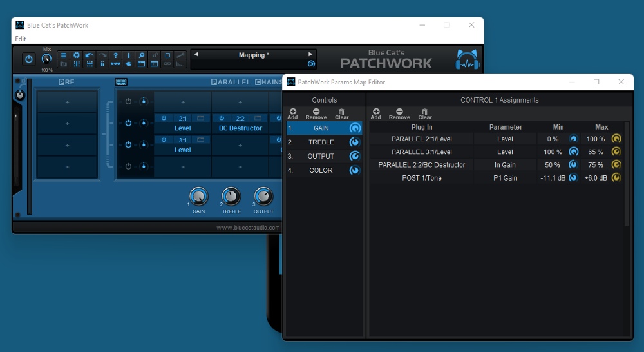Click the plug connector icon in toolbar

point(129,64)
